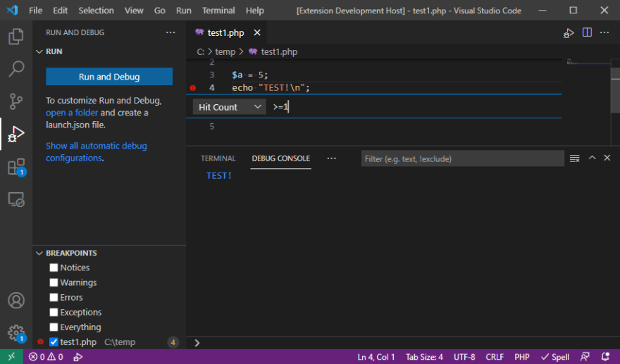Open the Edit menu

tap(60, 11)
